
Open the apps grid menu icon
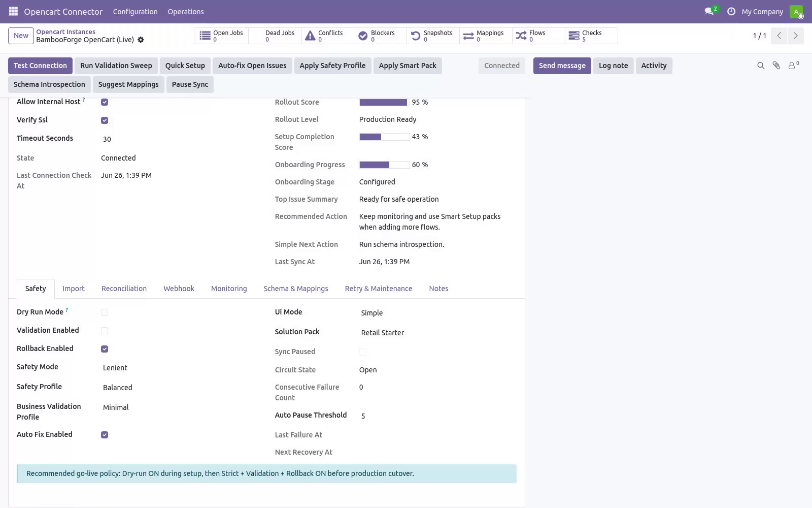13,11
